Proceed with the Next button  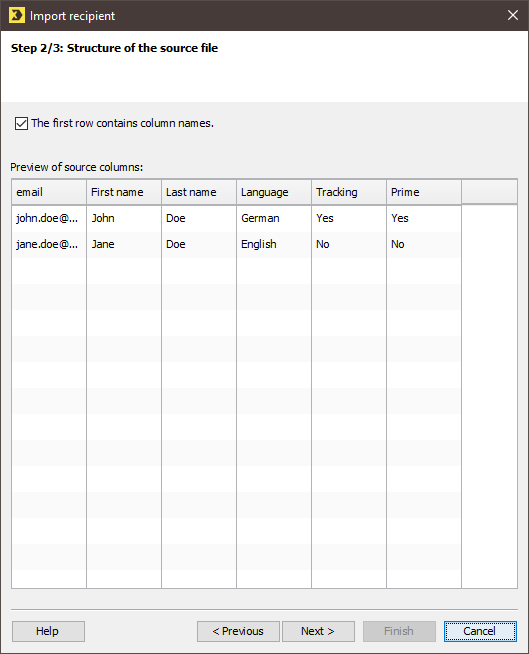(x=318, y=631)
